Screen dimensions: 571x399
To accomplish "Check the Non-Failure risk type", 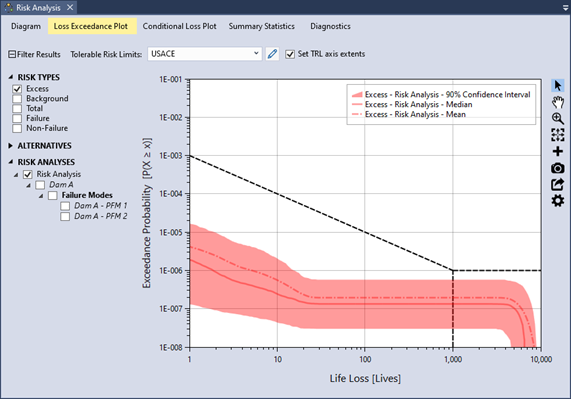I will click(17, 128).
